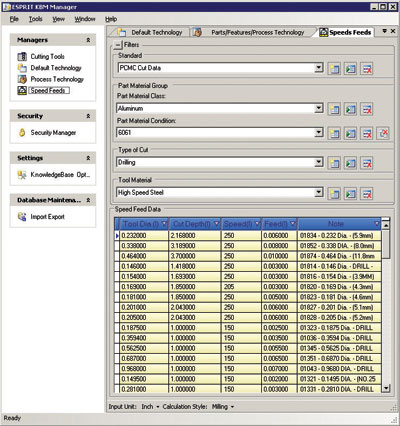Select Feed cell 0.010000
Image resolution: width=400 pixels, height=426 pixels.
click(280, 256)
